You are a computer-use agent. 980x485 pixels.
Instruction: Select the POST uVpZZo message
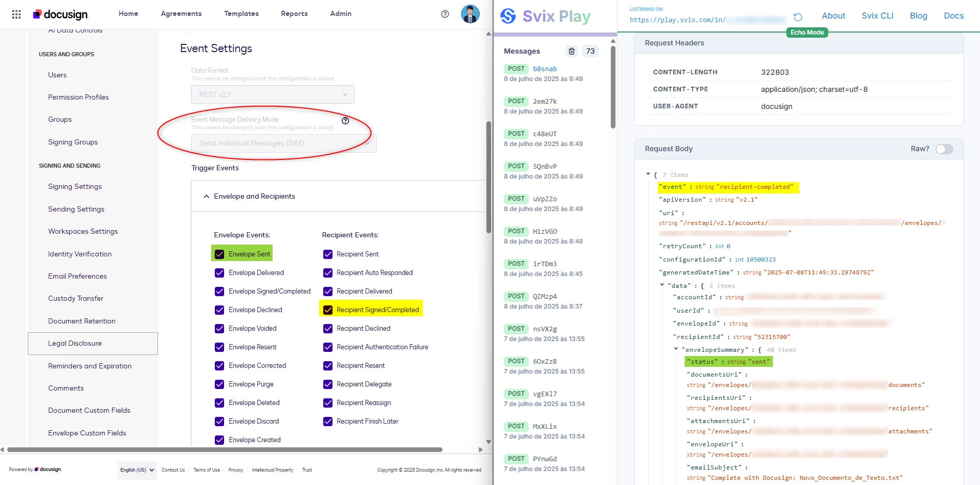tap(550, 203)
